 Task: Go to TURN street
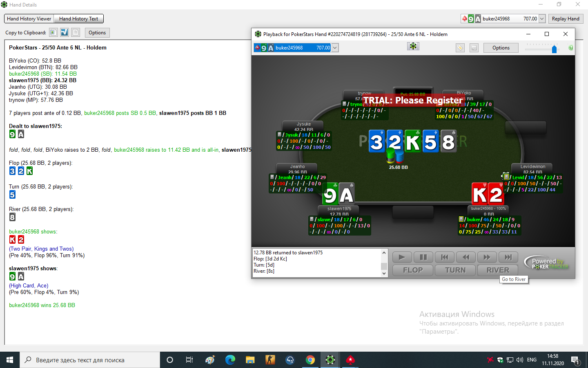point(455,270)
